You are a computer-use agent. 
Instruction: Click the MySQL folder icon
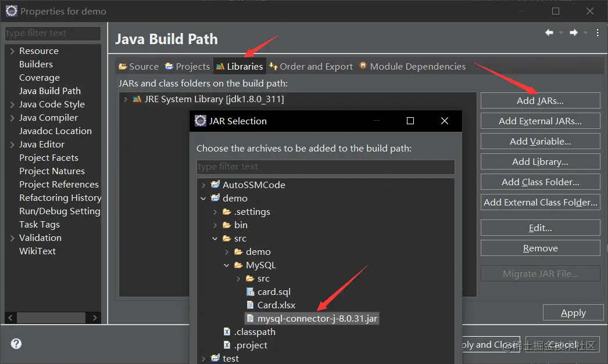pos(238,265)
